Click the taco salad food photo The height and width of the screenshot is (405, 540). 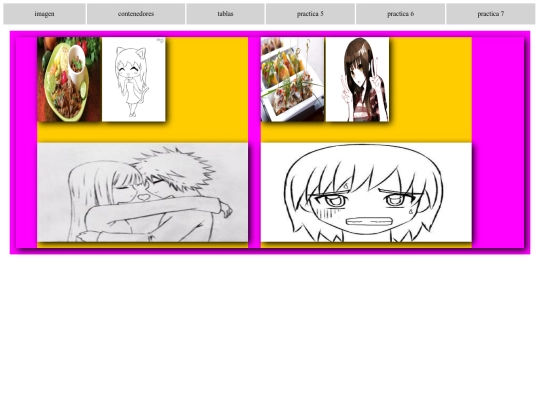(x=69, y=79)
